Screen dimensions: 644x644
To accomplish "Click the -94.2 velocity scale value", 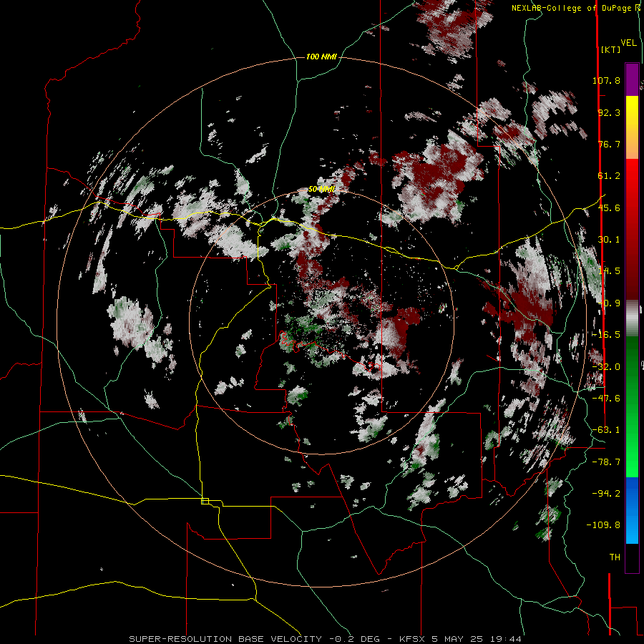I will coord(606,493).
